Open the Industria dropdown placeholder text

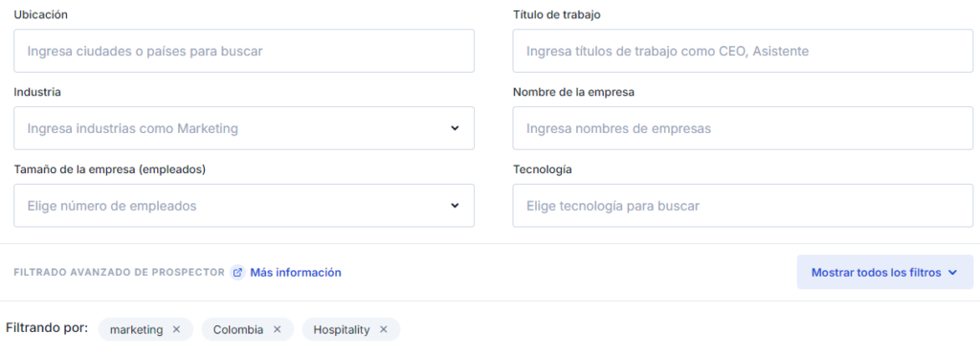[x=132, y=129]
